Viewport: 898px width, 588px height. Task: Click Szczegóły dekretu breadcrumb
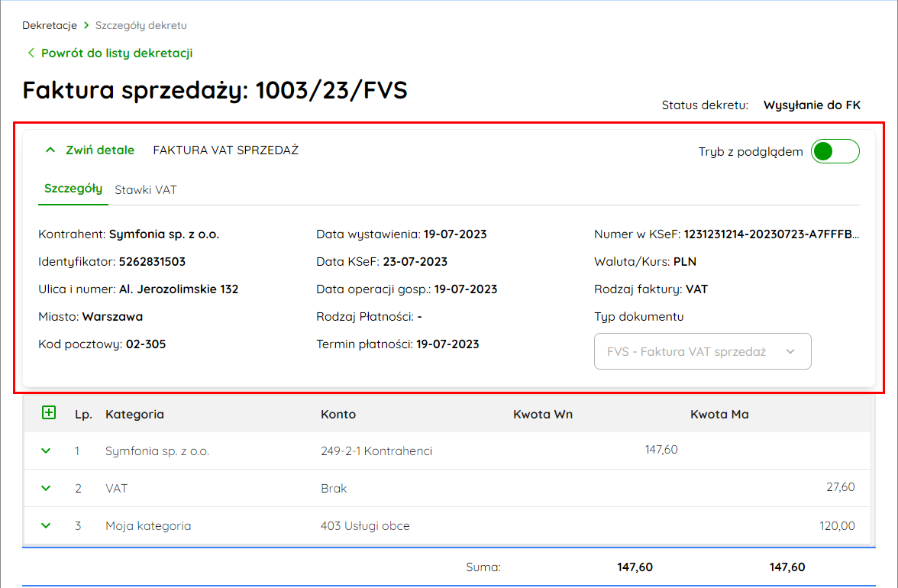pos(141,25)
